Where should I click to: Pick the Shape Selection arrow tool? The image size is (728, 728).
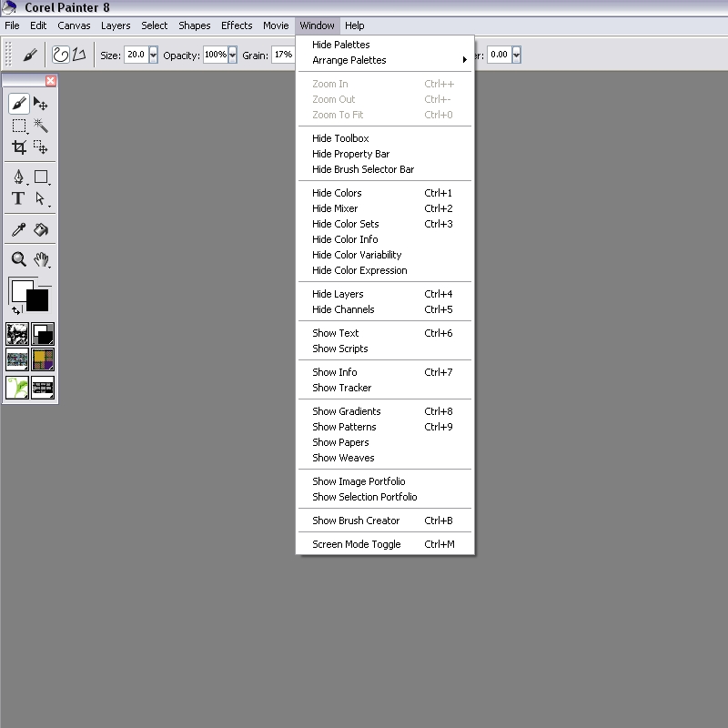click(x=41, y=198)
